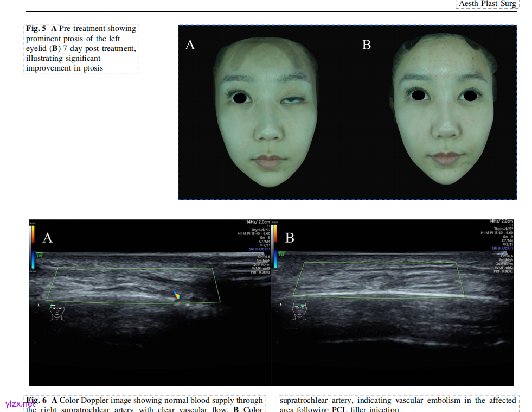The image size is (532, 412).
Task: Click the color Doppler flow signal in panel A
Action: pos(177,295)
